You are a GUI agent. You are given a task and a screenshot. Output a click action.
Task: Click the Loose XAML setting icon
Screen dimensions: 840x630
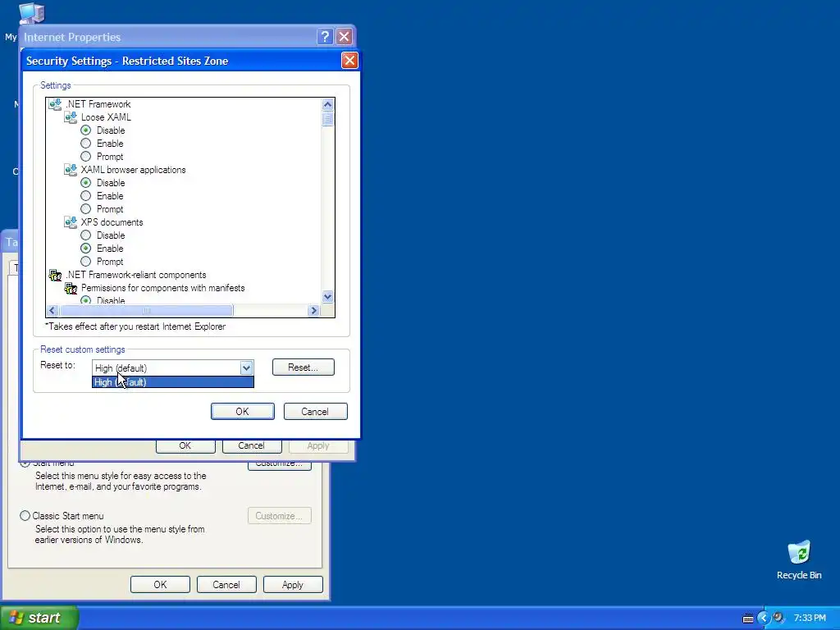71,116
